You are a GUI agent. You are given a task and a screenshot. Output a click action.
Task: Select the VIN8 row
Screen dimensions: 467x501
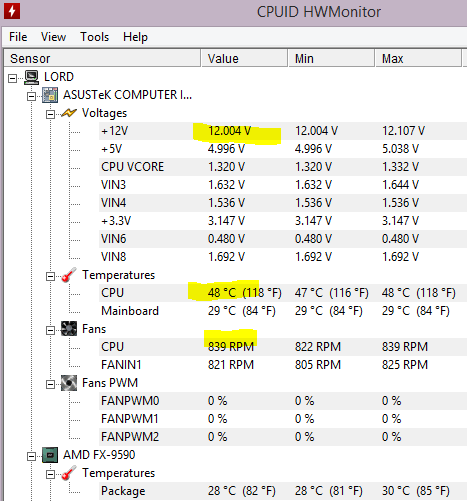(x=283, y=257)
